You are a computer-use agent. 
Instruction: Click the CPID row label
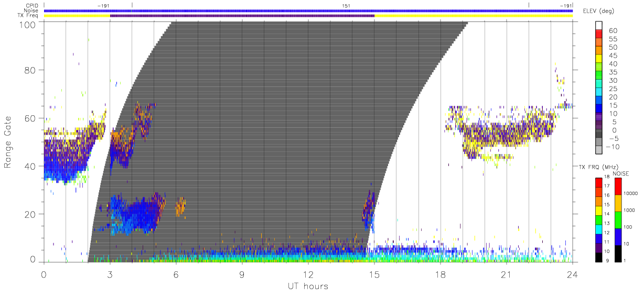pos(31,5)
